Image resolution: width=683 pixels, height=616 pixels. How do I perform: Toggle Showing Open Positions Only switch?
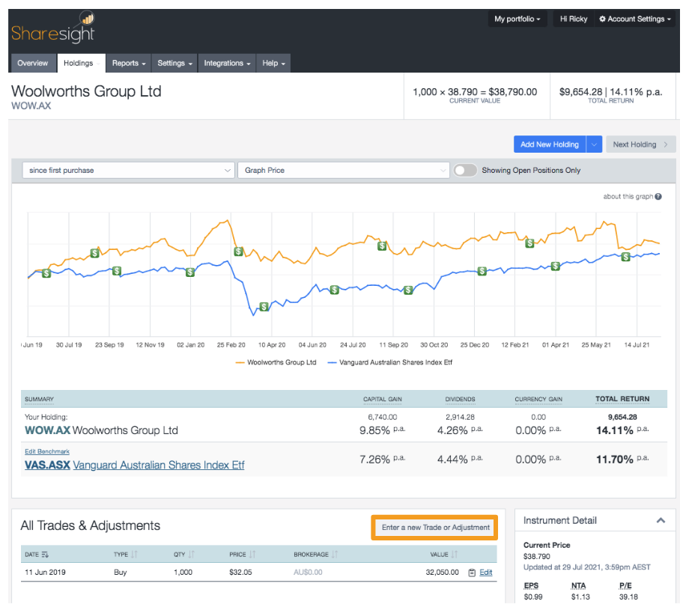click(465, 170)
